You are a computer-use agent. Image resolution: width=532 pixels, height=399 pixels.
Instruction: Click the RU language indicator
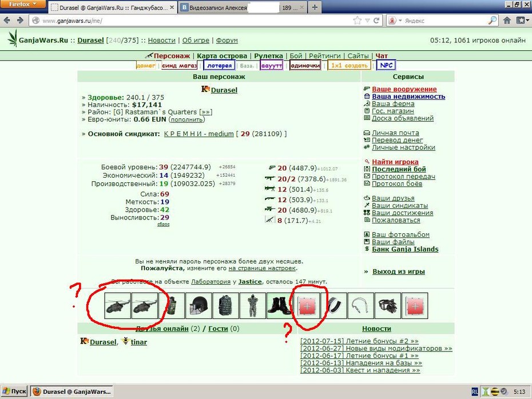475,392
